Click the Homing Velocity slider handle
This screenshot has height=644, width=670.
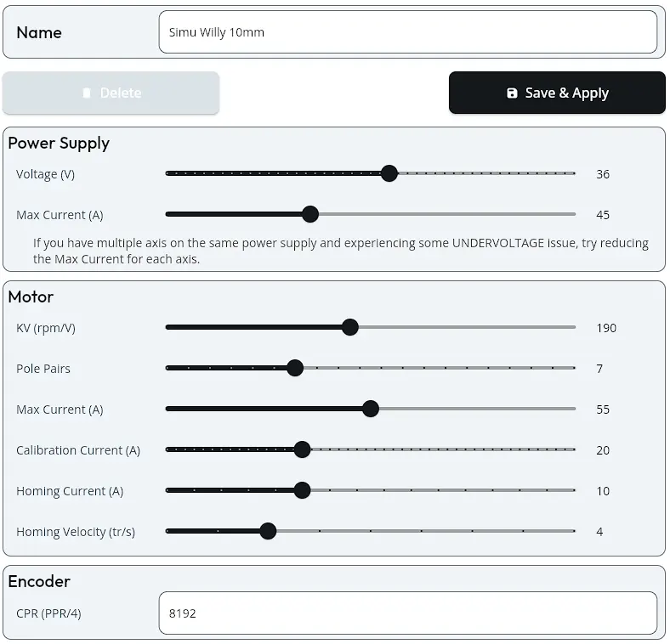click(x=268, y=531)
